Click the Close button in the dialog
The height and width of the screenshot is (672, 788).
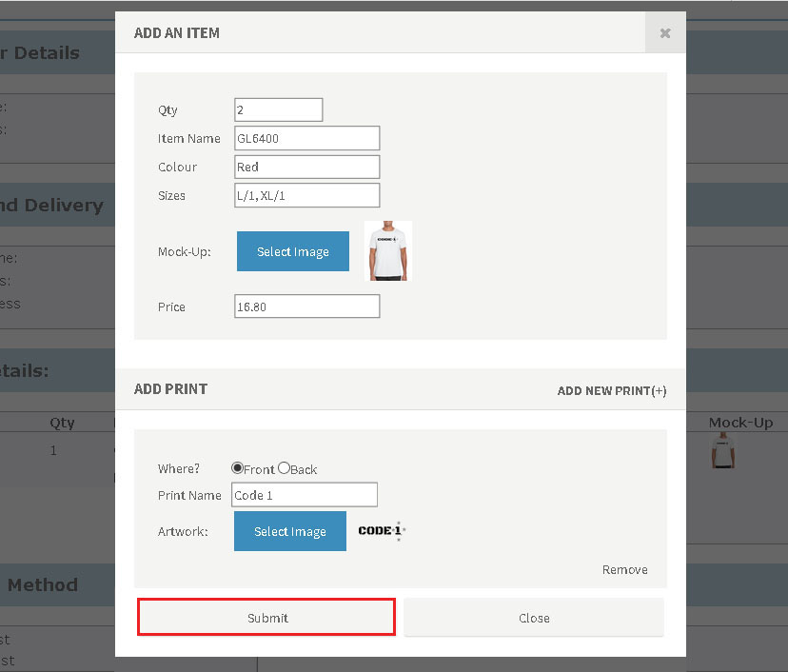tap(534, 618)
